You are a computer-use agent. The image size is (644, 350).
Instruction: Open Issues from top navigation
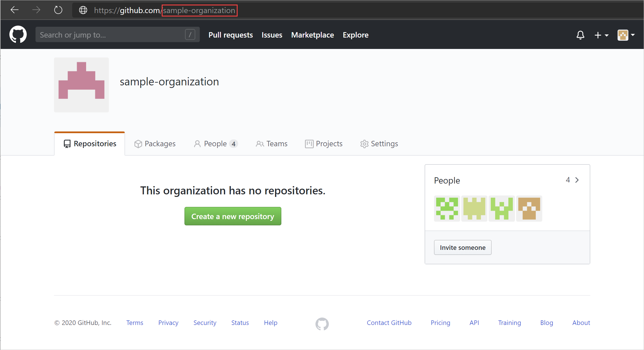[x=272, y=35]
